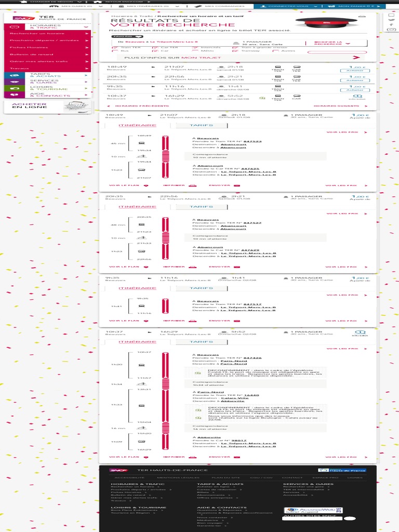Screen dimensions: 399x532
Task: Switch to the Tarifs tab of the 18h49 trip
Action: click(x=202, y=126)
